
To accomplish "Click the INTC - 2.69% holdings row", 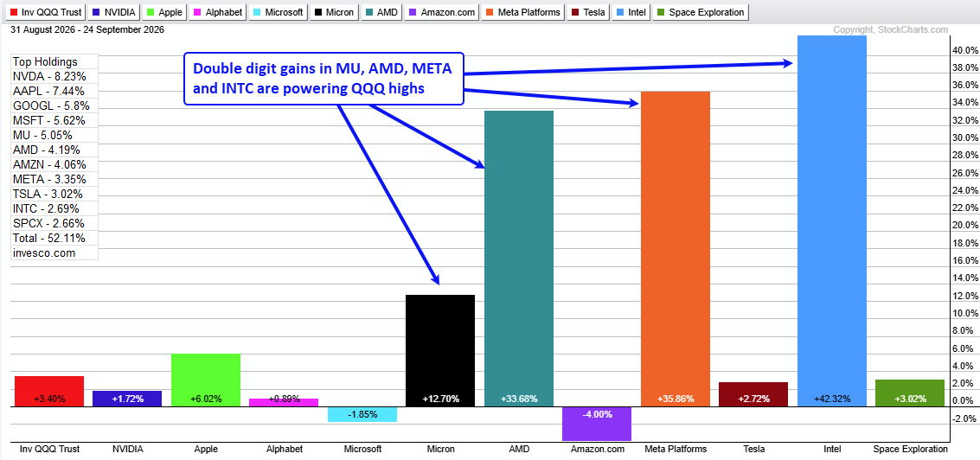I will tap(54, 208).
